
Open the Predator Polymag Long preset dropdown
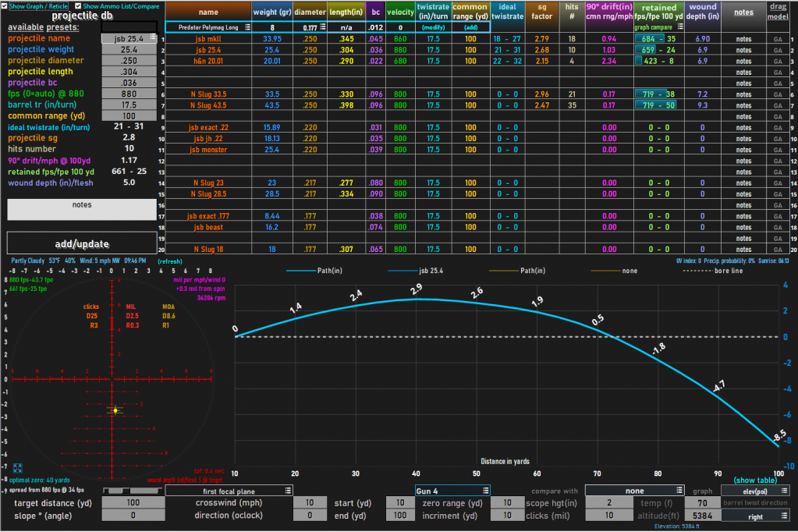tap(247, 27)
